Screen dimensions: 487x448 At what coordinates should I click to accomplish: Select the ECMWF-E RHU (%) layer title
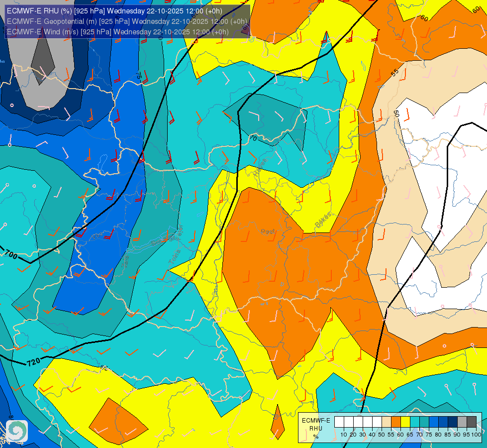pos(114,11)
